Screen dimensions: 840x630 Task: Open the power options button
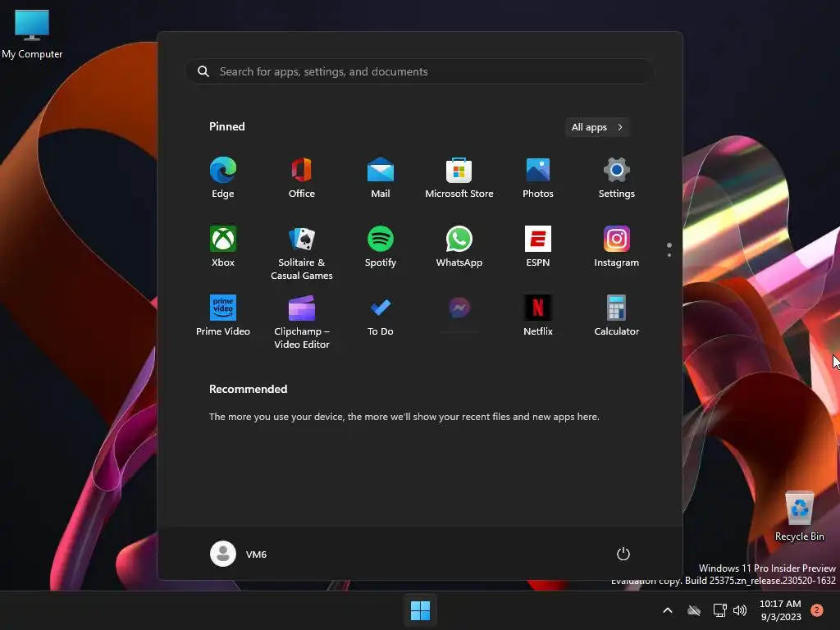[x=623, y=554]
